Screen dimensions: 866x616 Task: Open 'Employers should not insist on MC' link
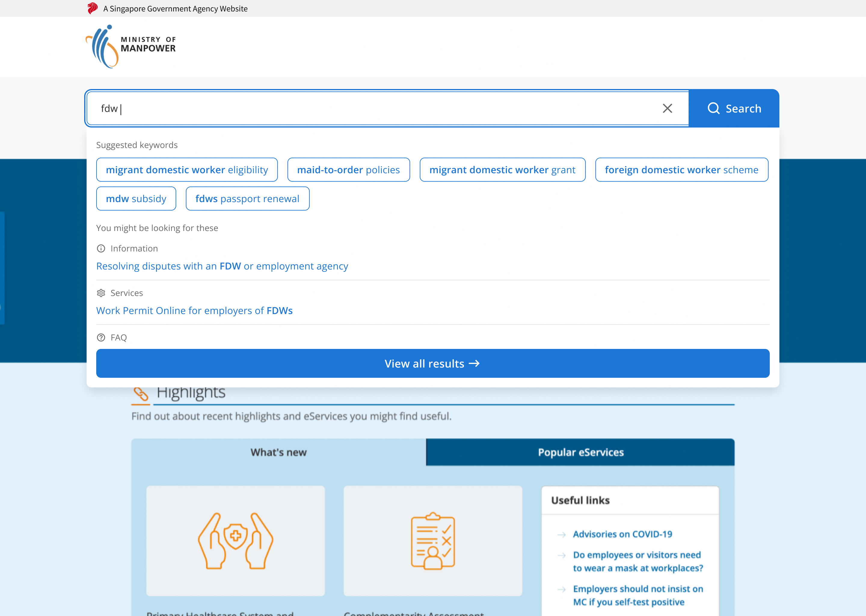tap(638, 595)
